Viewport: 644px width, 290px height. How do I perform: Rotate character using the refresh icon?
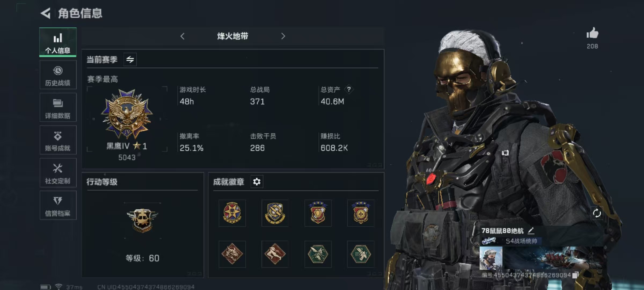pyautogui.click(x=597, y=213)
